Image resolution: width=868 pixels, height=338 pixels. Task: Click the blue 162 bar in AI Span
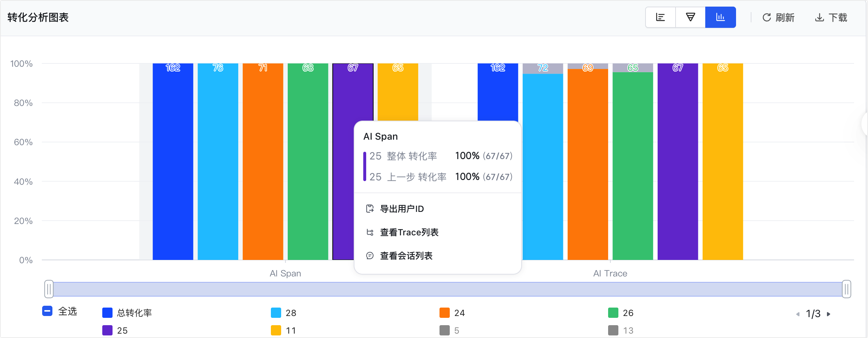(x=173, y=162)
